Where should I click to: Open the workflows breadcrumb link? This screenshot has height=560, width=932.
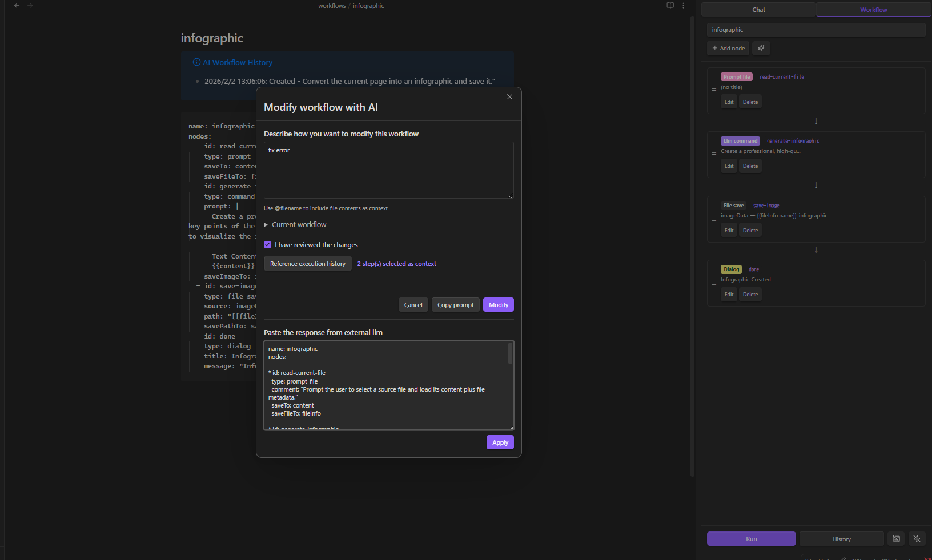(332, 6)
